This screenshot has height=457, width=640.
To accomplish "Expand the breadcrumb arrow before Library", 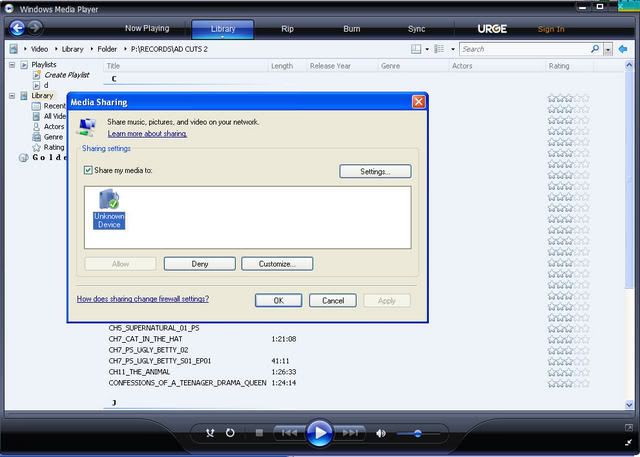I will pos(56,49).
